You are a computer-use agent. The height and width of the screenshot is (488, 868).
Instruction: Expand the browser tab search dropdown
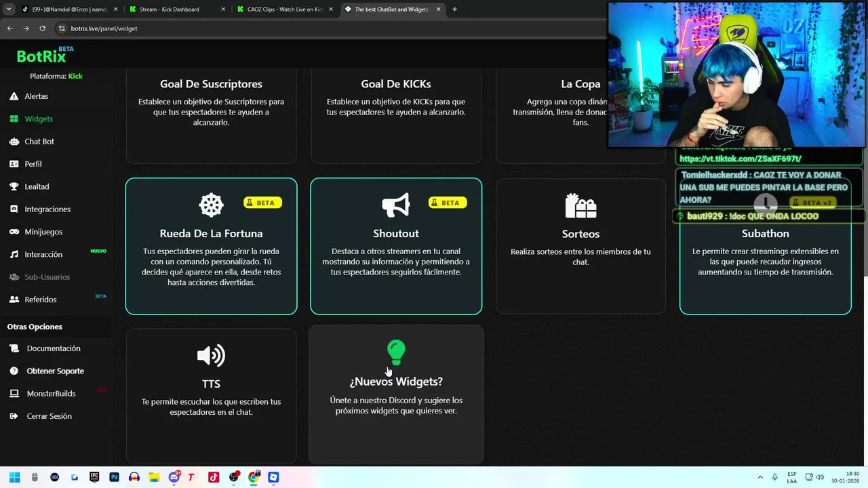(9, 9)
